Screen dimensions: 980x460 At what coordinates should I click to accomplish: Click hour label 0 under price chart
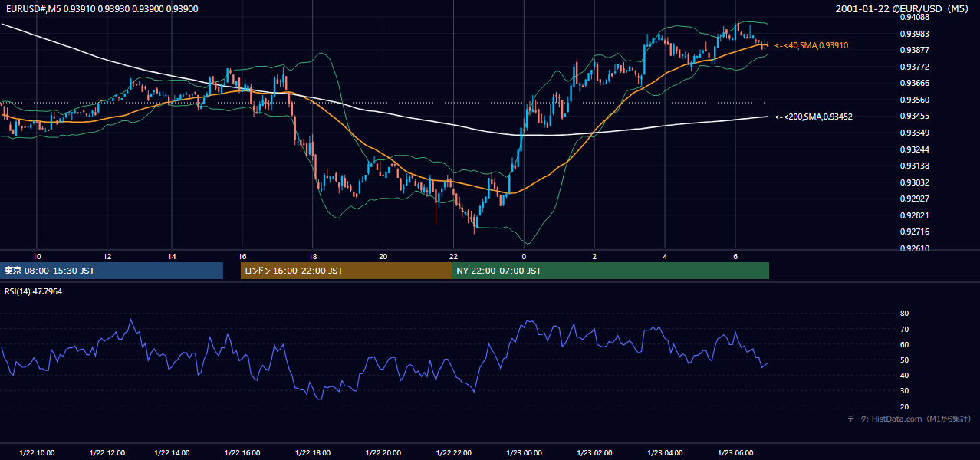point(524,256)
